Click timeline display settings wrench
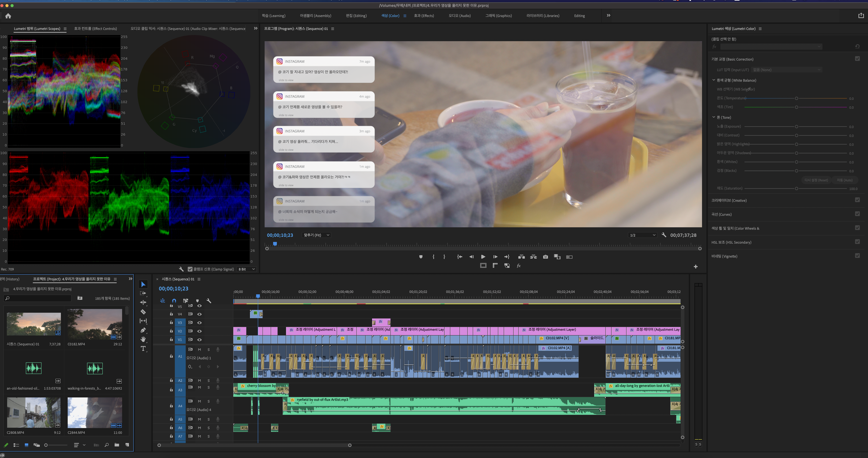Screen dimensions: 868x458 tap(209, 301)
